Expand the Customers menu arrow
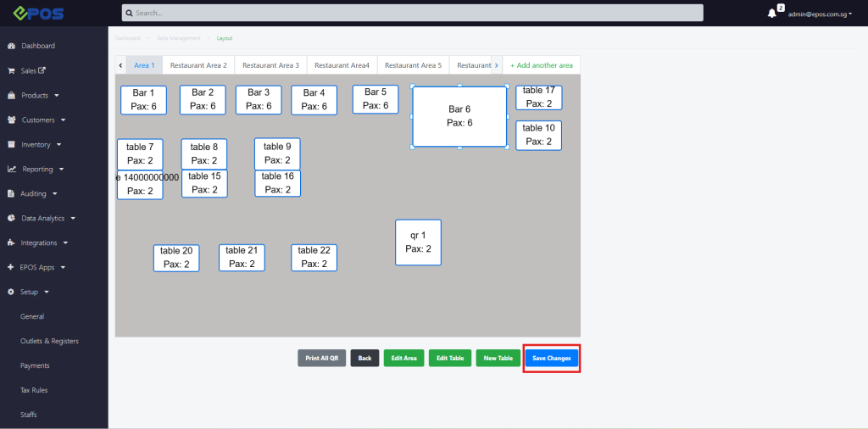The height and width of the screenshot is (429, 868). point(63,120)
